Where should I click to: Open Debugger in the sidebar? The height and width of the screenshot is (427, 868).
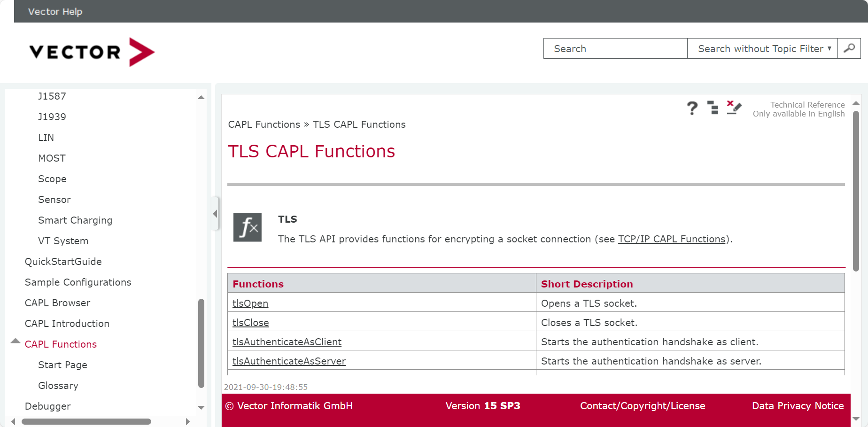48,406
